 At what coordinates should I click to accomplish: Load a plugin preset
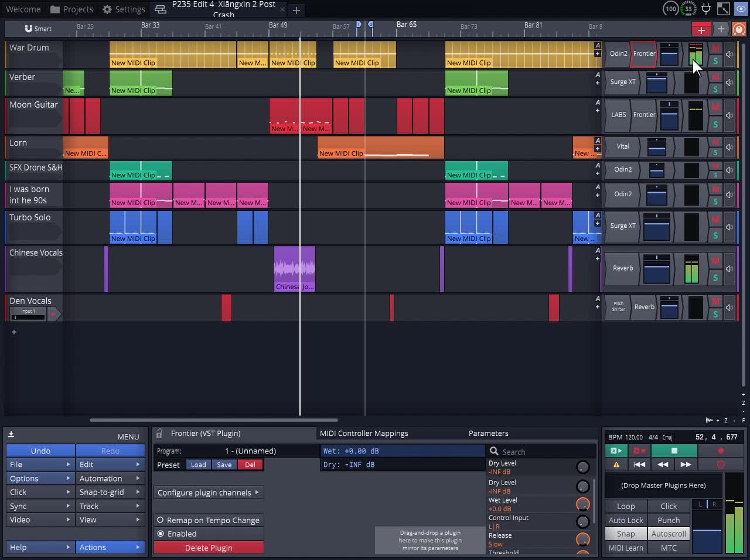coord(199,465)
